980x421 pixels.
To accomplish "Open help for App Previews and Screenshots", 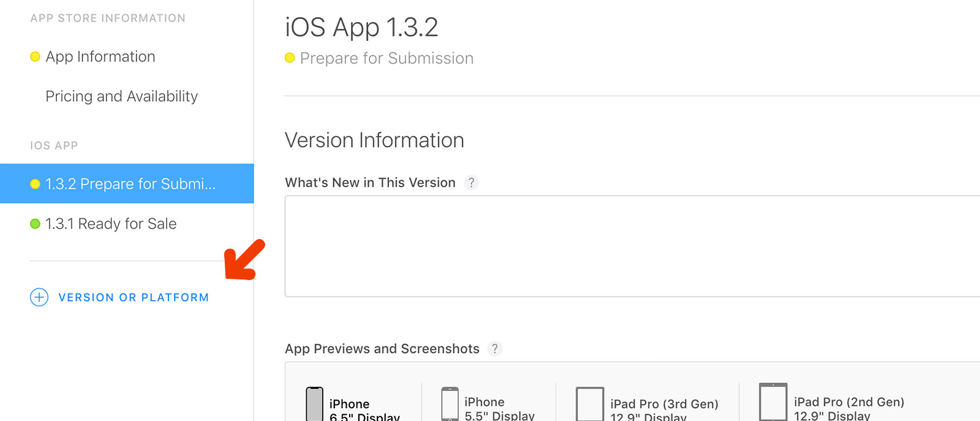I will click(495, 348).
